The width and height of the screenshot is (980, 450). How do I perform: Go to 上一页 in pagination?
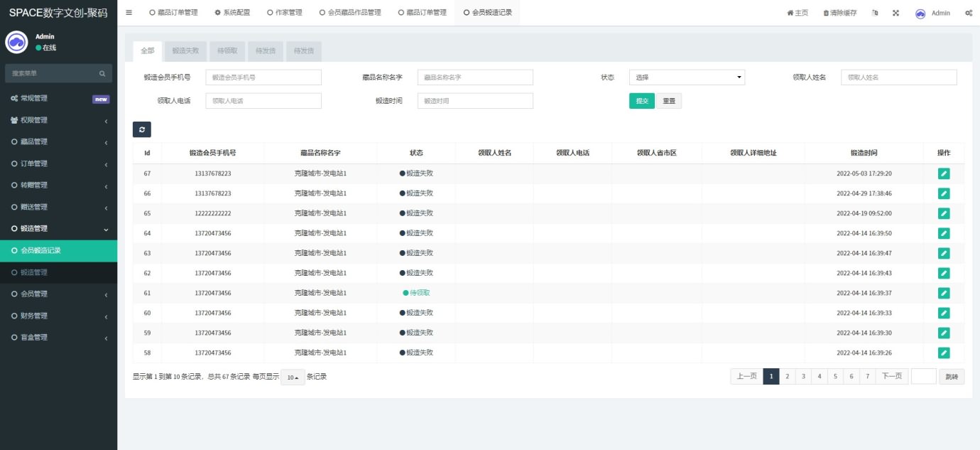[746, 377]
